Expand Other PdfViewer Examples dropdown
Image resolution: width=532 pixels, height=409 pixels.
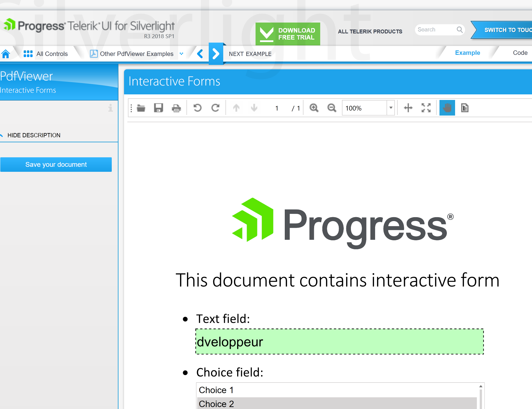coord(181,54)
